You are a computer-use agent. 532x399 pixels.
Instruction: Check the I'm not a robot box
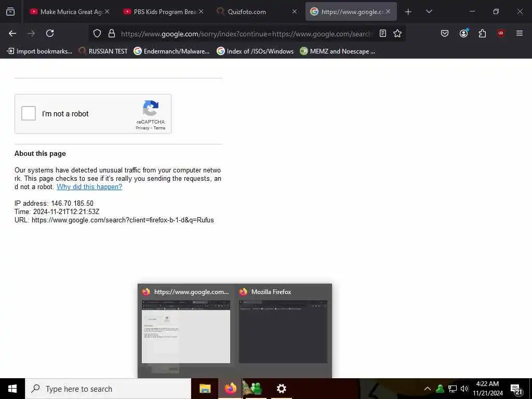pyautogui.click(x=29, y=113)
